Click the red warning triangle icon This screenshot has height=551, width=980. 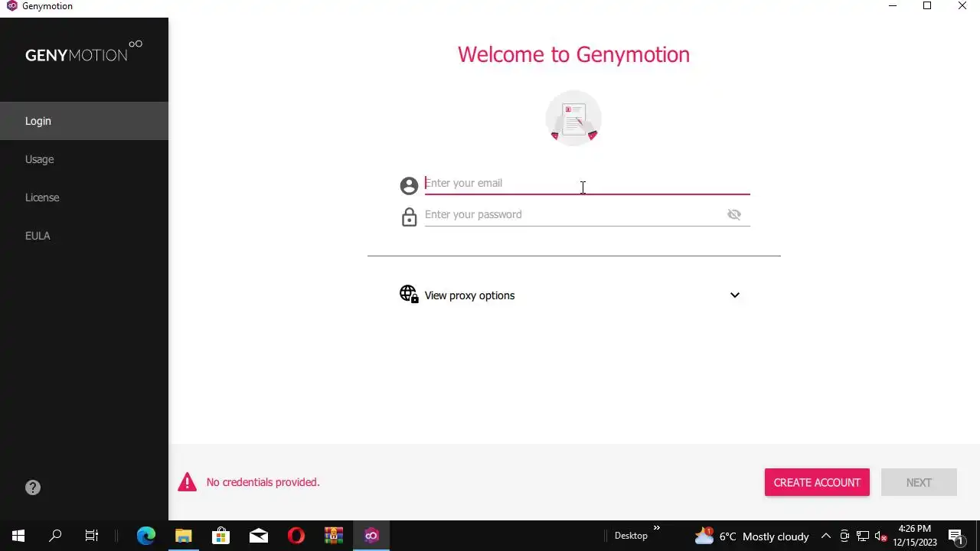(187, 482)
